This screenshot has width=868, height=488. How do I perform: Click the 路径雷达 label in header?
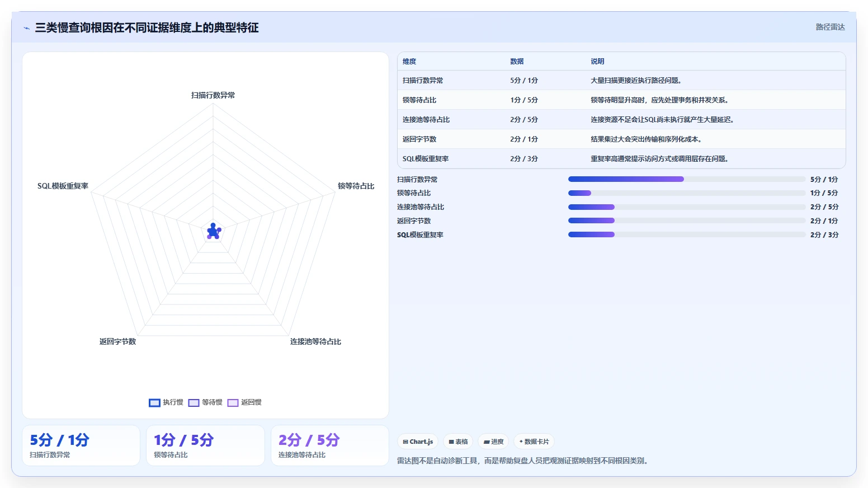pos(830,27)
